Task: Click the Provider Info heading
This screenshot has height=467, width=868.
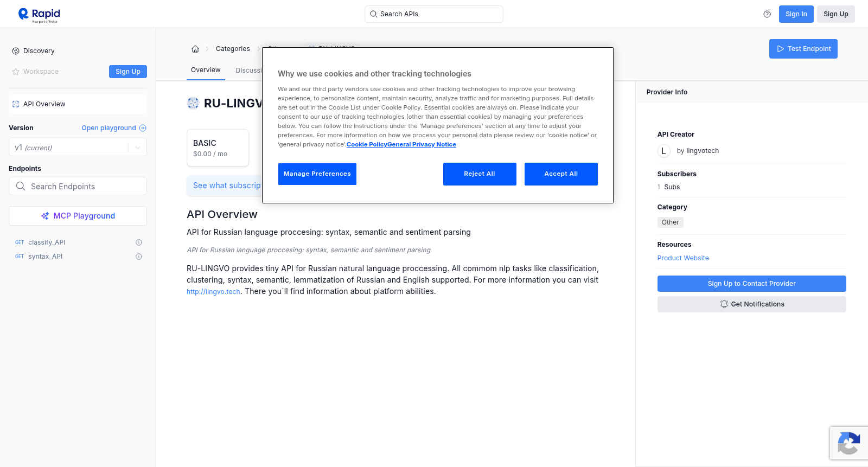Action: click(x=667, y=92)
